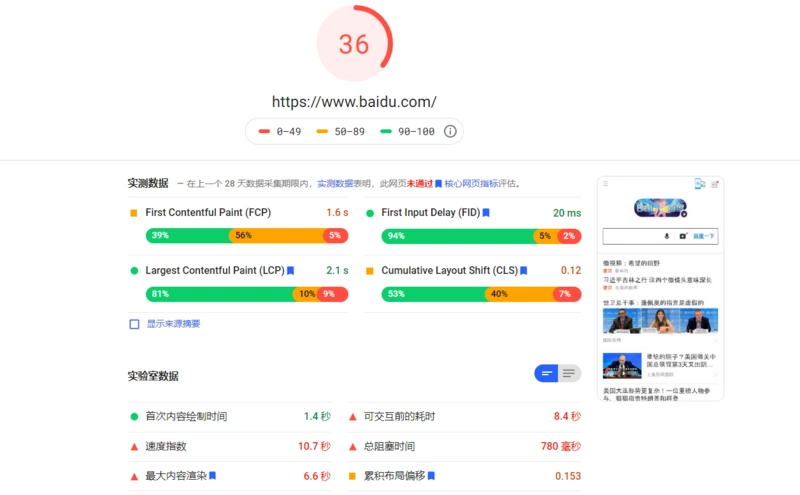Click the Baidu logo doodle in the preview
Image resolution: width=800 pixels, height=495 pixels.
pos(661,208)
